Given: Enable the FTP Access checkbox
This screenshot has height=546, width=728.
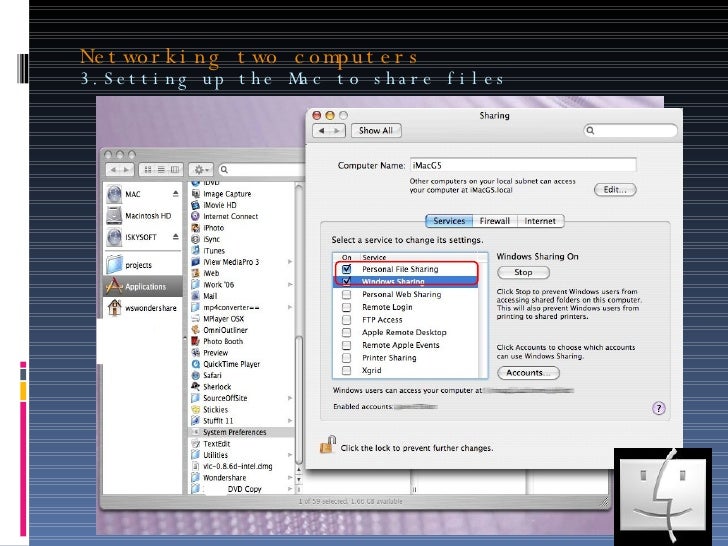Looking at the screenshot, I should tap(346, 320).
